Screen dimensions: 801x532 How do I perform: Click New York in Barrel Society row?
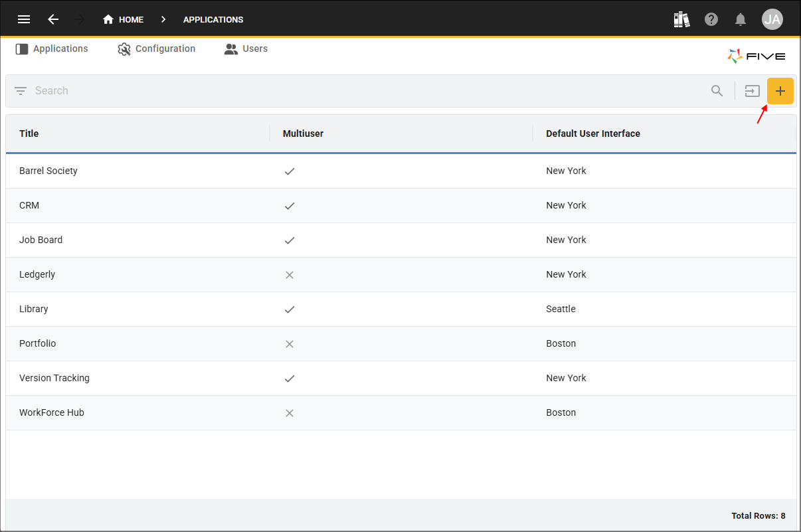coord(566,171)
